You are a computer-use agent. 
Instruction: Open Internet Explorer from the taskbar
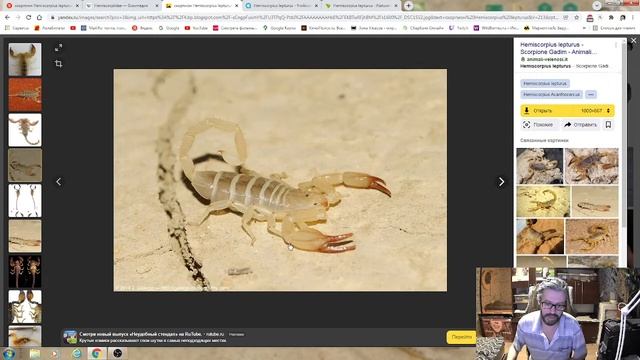76,353
